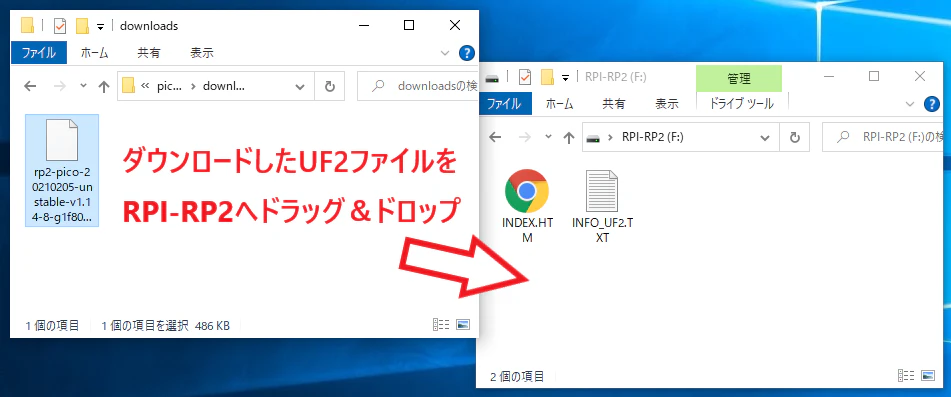Open the ドライブ ツール tab
951x397 pixels.
tap(741, 104)
